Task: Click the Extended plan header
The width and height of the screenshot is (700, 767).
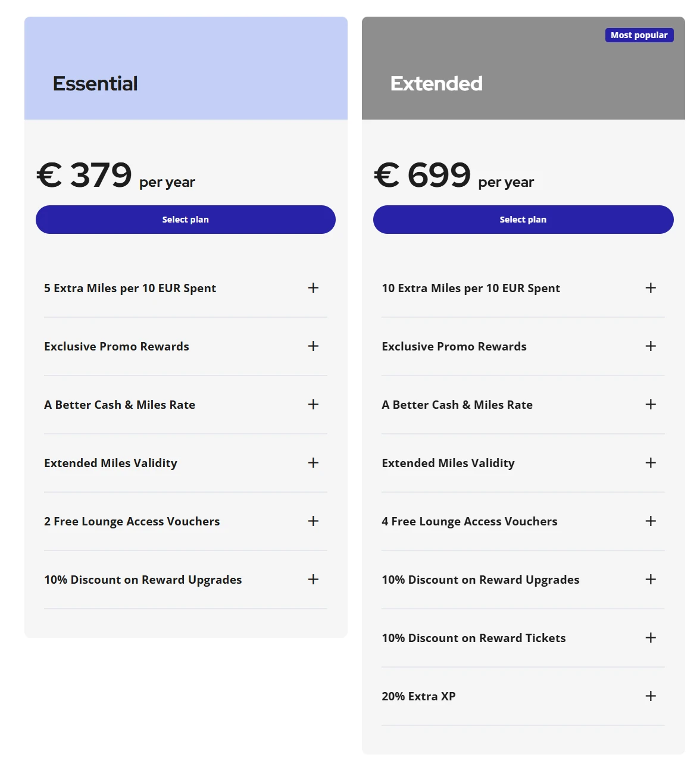Action: tap(436, 83)
